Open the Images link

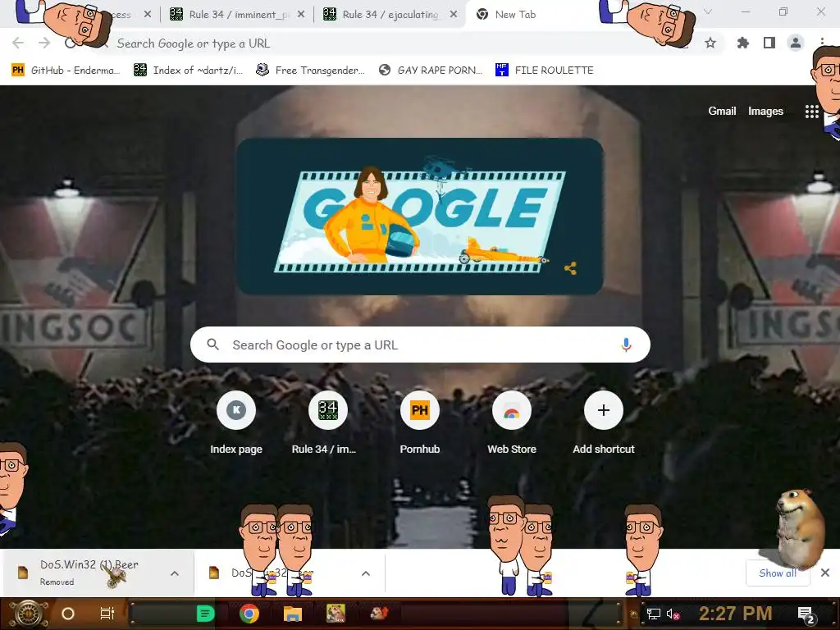[765, 111]
